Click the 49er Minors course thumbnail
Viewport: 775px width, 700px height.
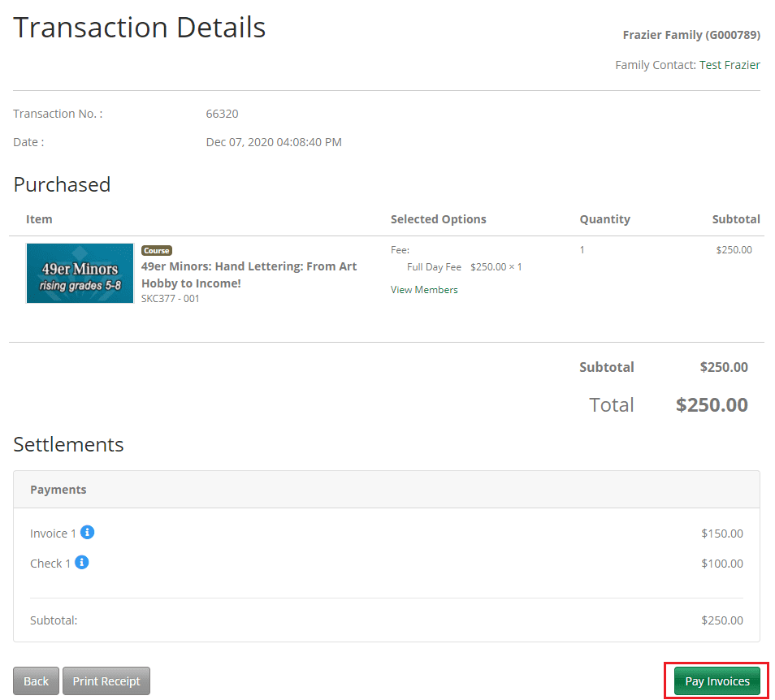click(x=80, y=274)
